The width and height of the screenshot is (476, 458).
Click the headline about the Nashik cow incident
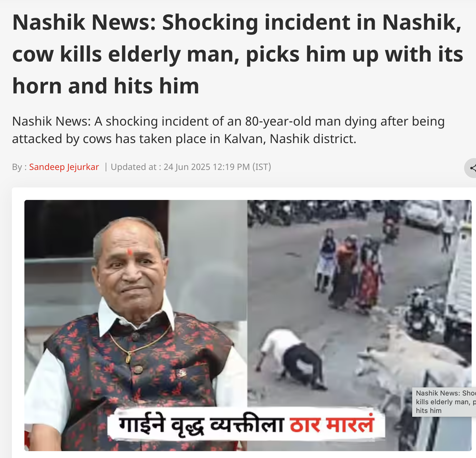tap(238, 54)
